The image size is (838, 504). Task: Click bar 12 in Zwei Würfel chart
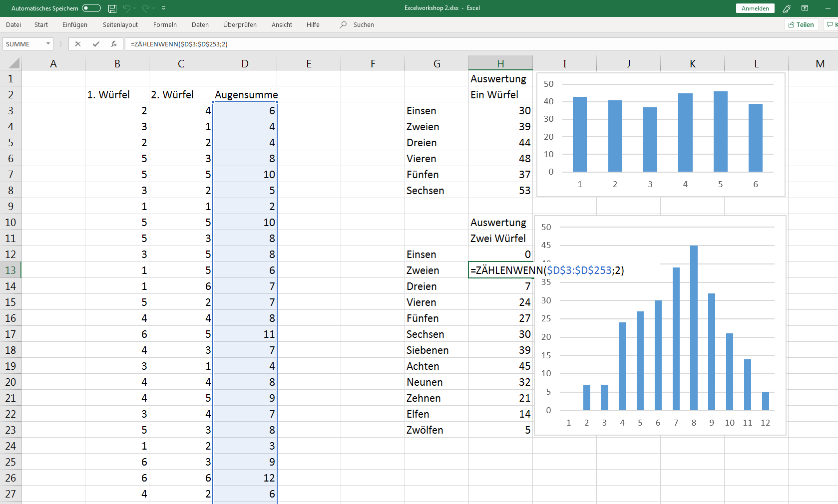765,401
